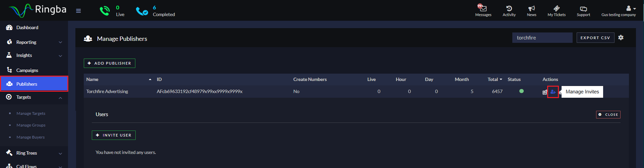Click Torchfire Advertising publisher name
This screenshot has width=644, height=168.
click(107, 91)
